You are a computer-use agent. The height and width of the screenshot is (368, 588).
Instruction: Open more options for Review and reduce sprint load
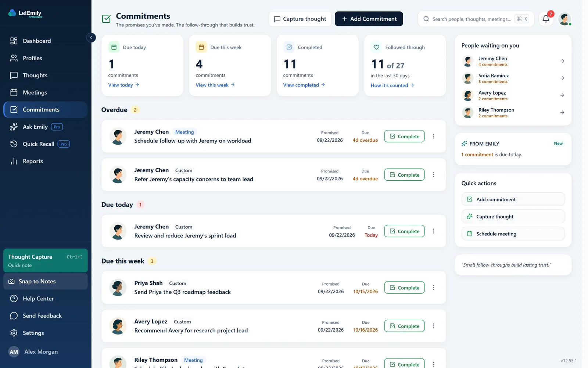tap(434, 231)
